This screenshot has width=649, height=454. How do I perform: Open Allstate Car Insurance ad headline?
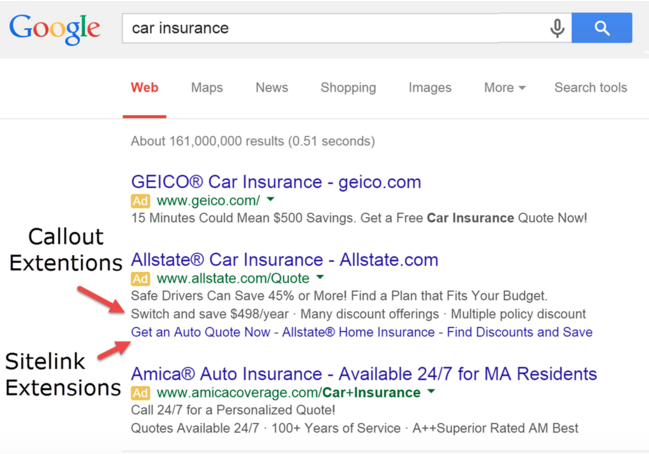click(x=284, y=260)
